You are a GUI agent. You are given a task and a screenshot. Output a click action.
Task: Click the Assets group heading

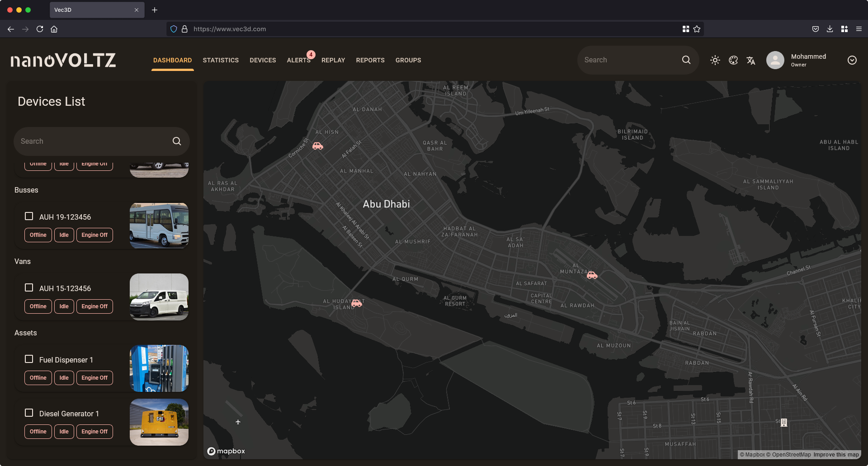pyautogui.click(x=26, y=333)
